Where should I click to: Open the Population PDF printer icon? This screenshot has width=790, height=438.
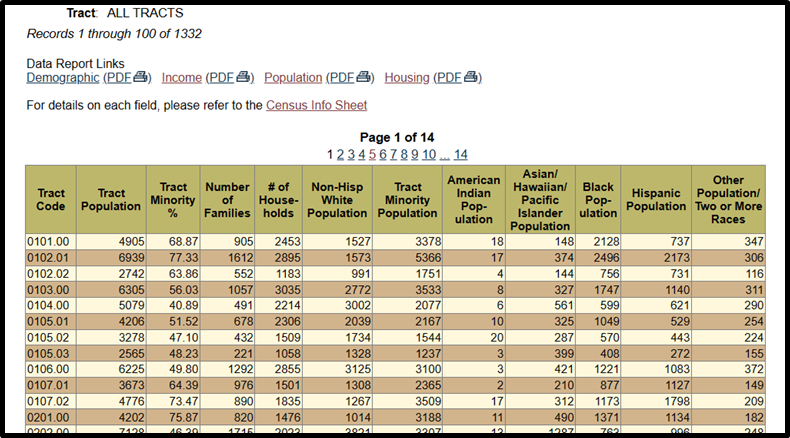pyautogui.click(x=365, y=78)
